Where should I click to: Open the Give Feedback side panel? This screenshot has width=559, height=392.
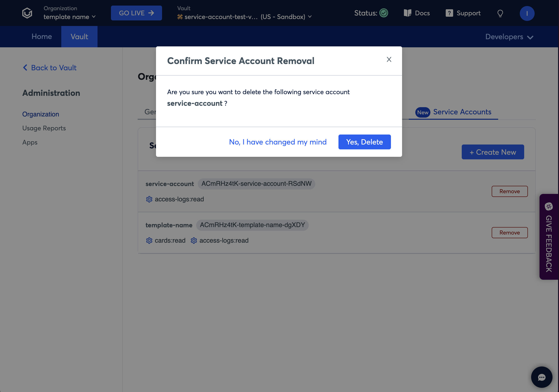pyautogui.click(x=549, y=237)
